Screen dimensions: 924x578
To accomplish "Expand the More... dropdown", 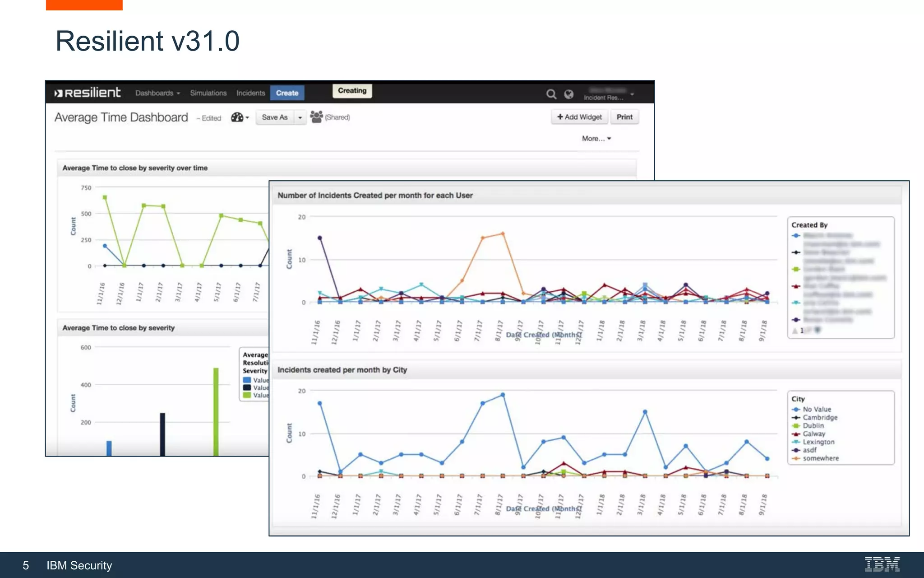I will (x=596, y=139).
